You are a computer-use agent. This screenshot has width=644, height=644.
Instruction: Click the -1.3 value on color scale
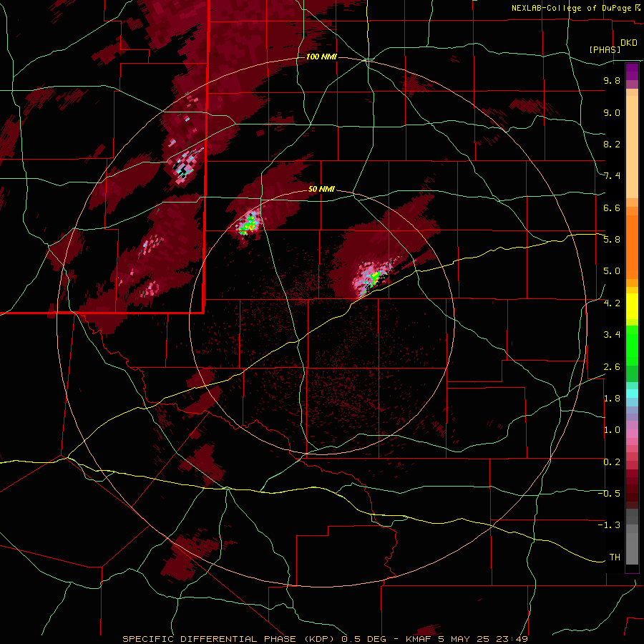609,525
